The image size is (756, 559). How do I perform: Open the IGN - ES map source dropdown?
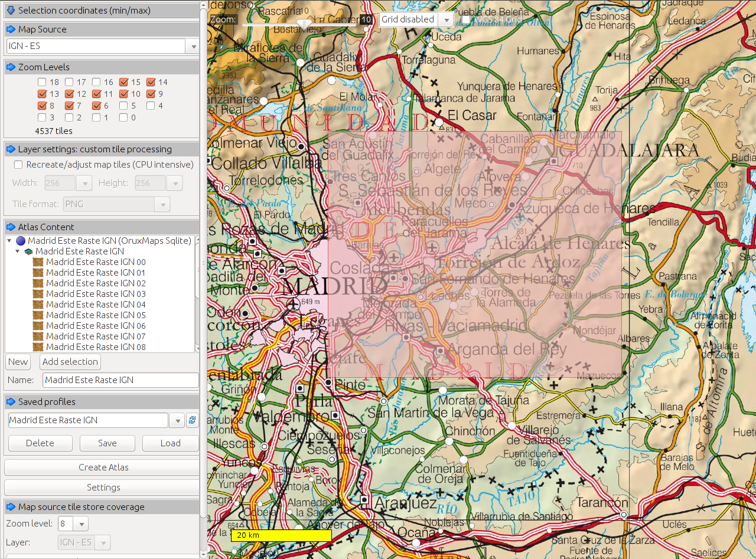pos(193,46)
